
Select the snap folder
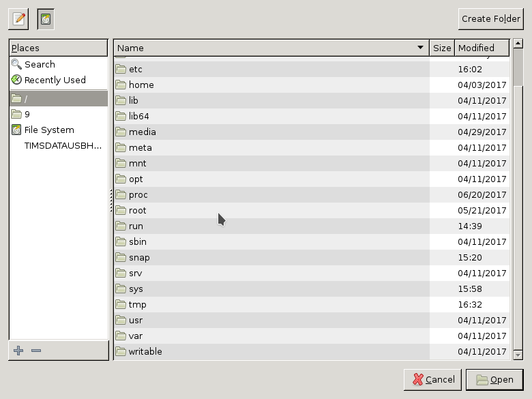click(x=312, y=258)
